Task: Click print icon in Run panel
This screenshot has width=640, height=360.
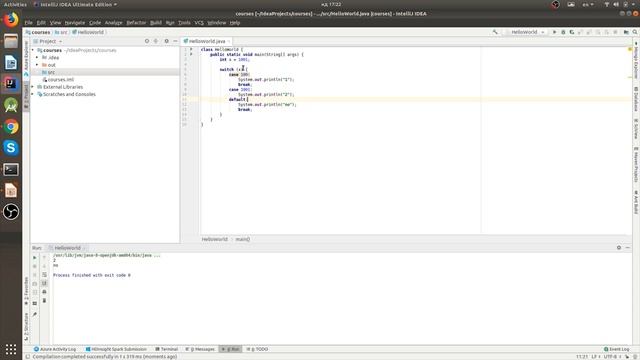Action: click(44, 292)
